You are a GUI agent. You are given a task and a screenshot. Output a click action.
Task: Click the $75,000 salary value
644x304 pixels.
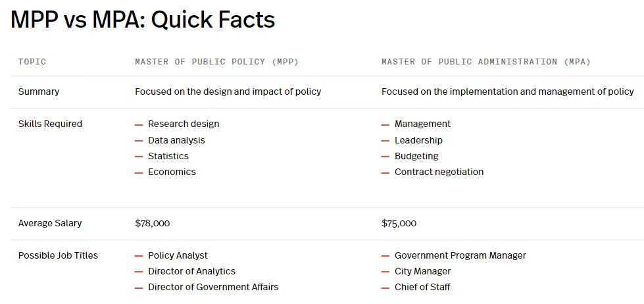[399, 224]
